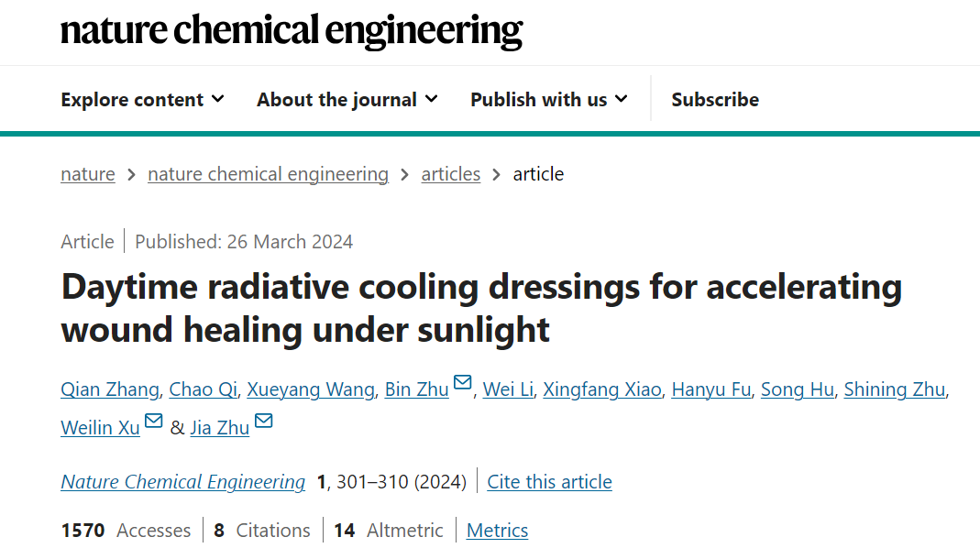
Task: Select the Xingfang Xiao author link
Action: tap(602, 389)
